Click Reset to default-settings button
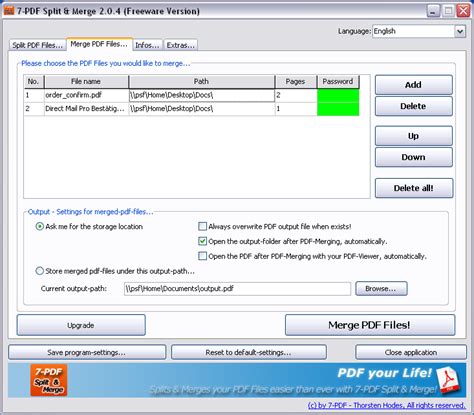The height and width of the screenshot is (415, 474). tap(249, 352)
